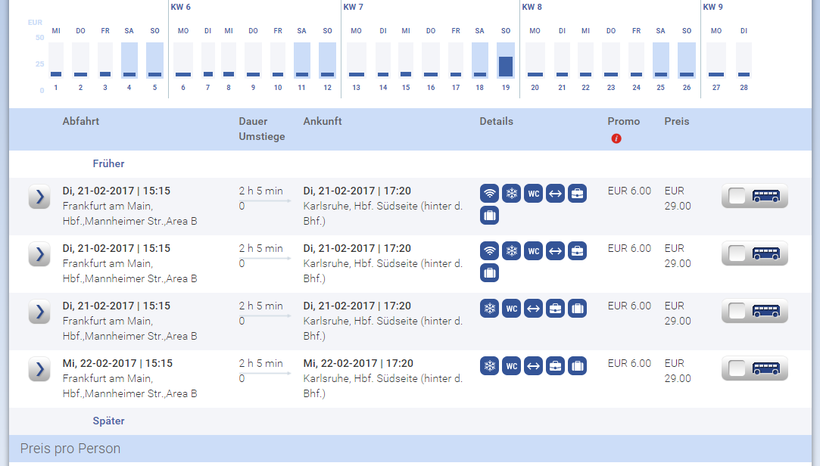
Task: Click the Preis column header
Action: tap(676, 122)
